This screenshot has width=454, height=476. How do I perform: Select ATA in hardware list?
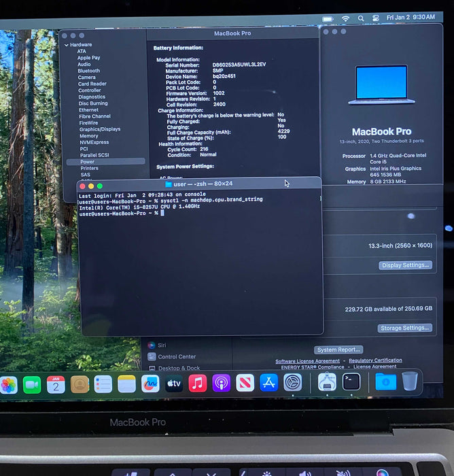(82, 51)
